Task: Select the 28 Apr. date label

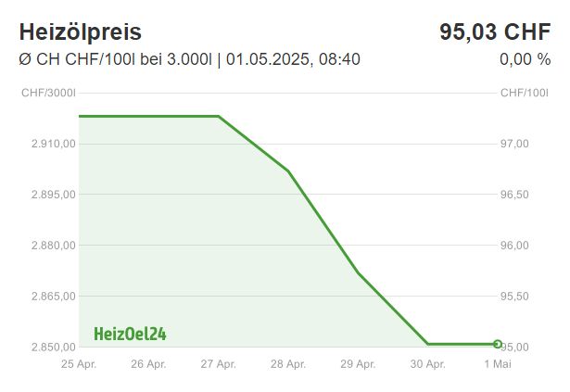Action: coord(288,364)
